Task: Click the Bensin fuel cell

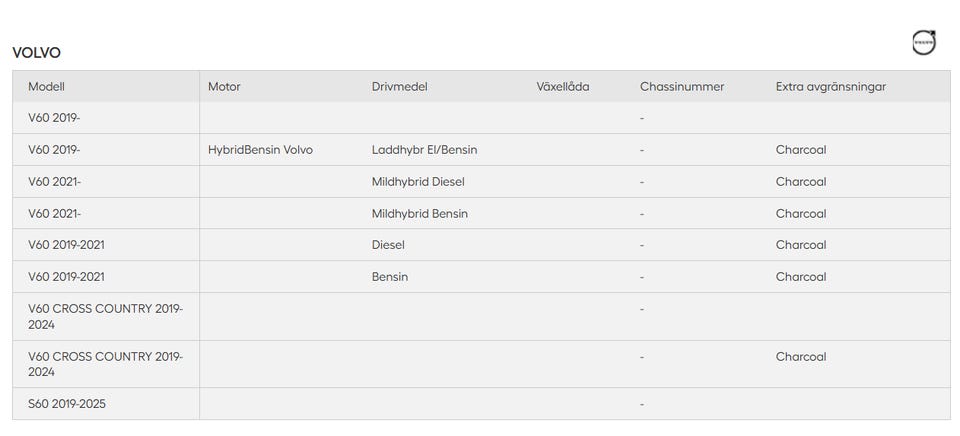Action: pyautogui.click(x=390, y=277)
